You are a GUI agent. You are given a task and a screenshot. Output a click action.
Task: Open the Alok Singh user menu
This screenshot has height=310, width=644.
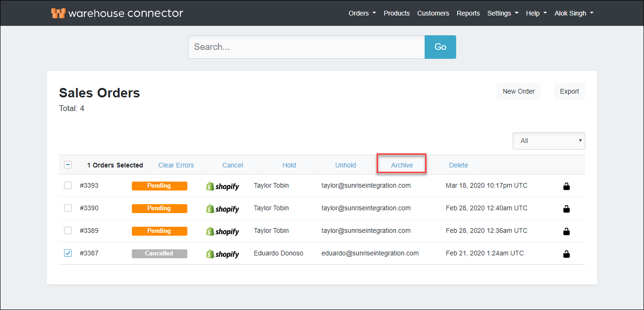coord(573,13)
